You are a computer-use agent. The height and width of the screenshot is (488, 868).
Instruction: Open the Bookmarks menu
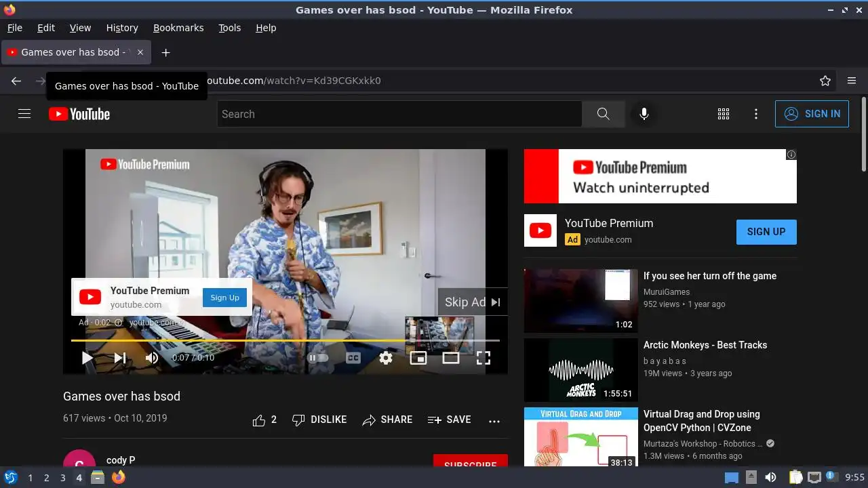(178, 28)
